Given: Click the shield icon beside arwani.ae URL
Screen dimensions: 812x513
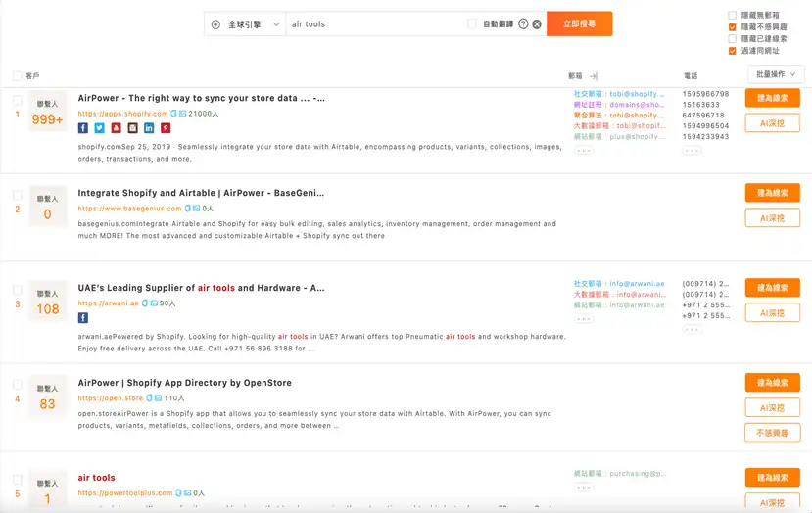Looking at the screenshot, I should pyautogui.click(x=145, y=303).
